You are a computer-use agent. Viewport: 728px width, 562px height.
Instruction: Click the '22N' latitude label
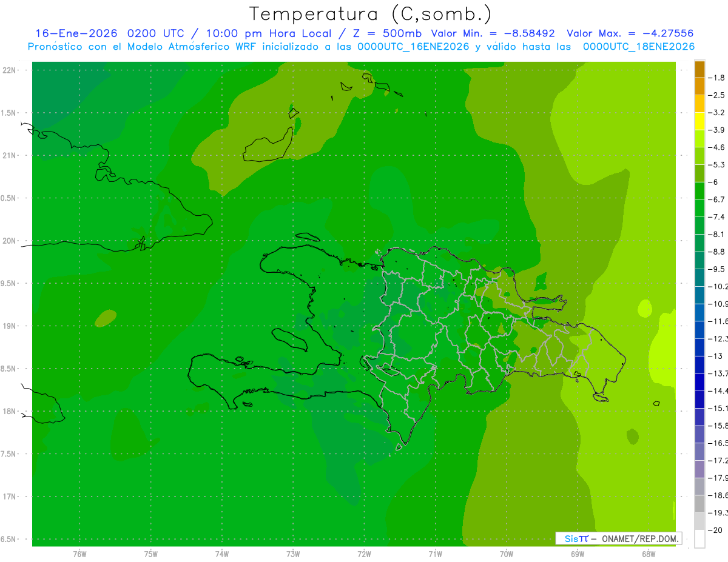coord(9,70)
